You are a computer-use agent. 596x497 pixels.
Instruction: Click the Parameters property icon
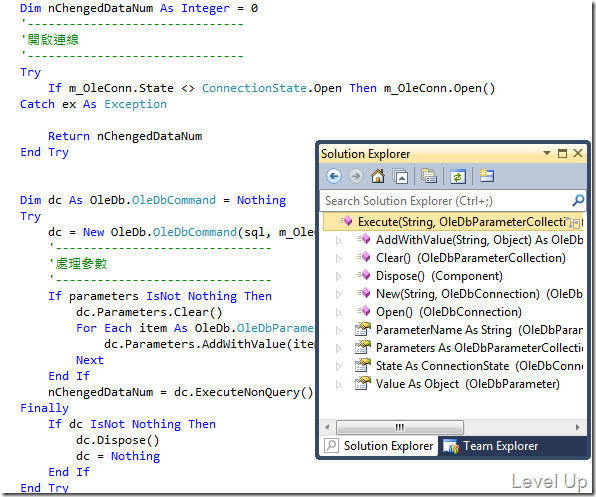pyautogui.click(x=363, y=347)
